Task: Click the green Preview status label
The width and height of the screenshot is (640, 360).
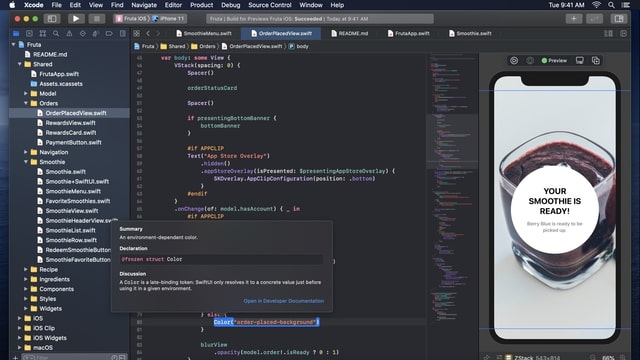Action: [554, 60]
